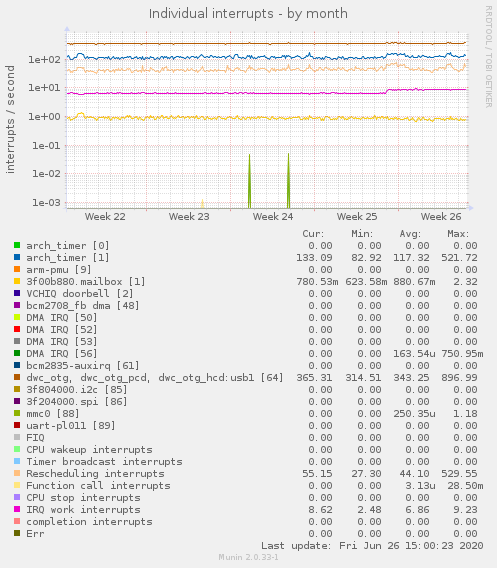Click the brown dwc_otg usb1 legend swatch

17,377
